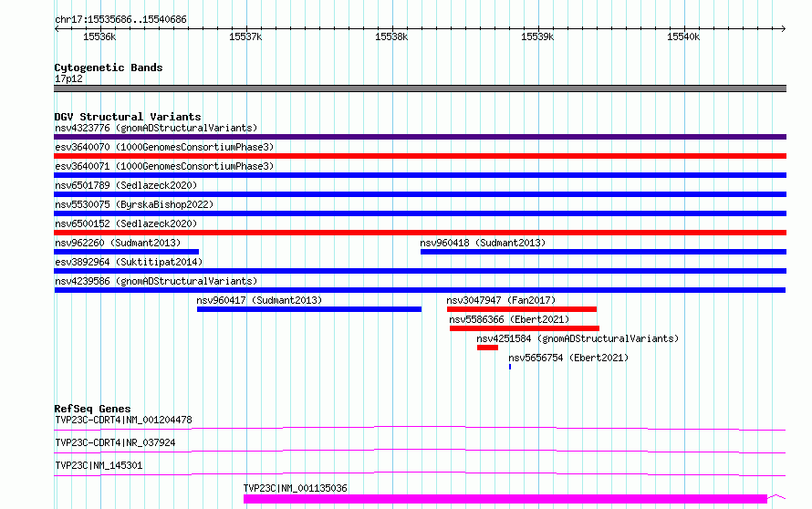Click the TVP23C|NM_001135036 gene label
812x509 pixels.
pyautogui.click(x=296, y=488)
